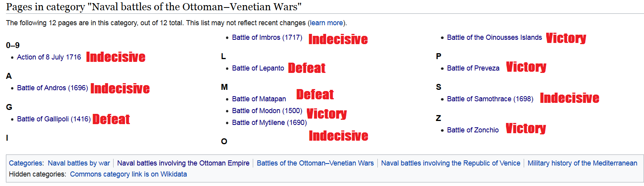Screen dimensions: 644x186
Task: Select Battle of Modon (1500) link
Action: [x=267, y=111]
